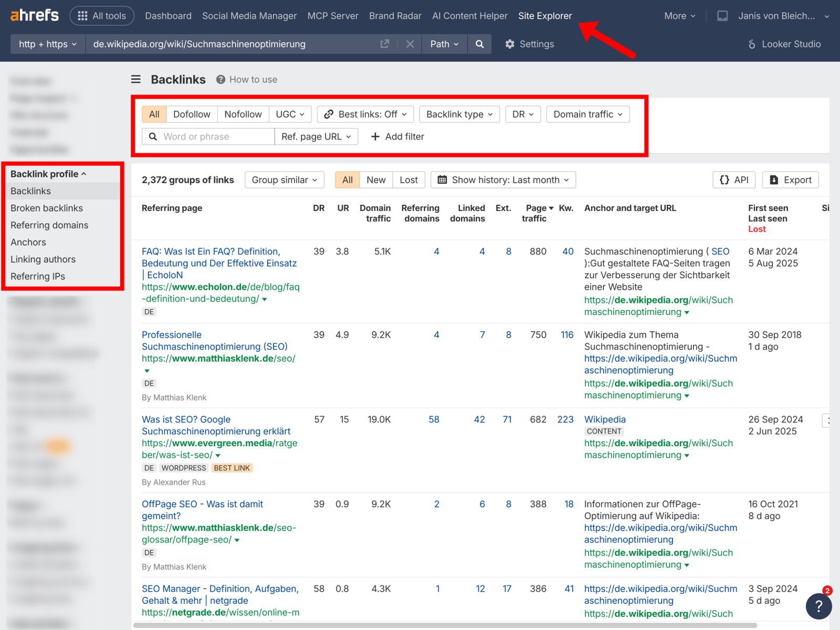Open help via the question mark bubble
The width and height of the screenshot is (840, 630).
[x=818, y=606]
